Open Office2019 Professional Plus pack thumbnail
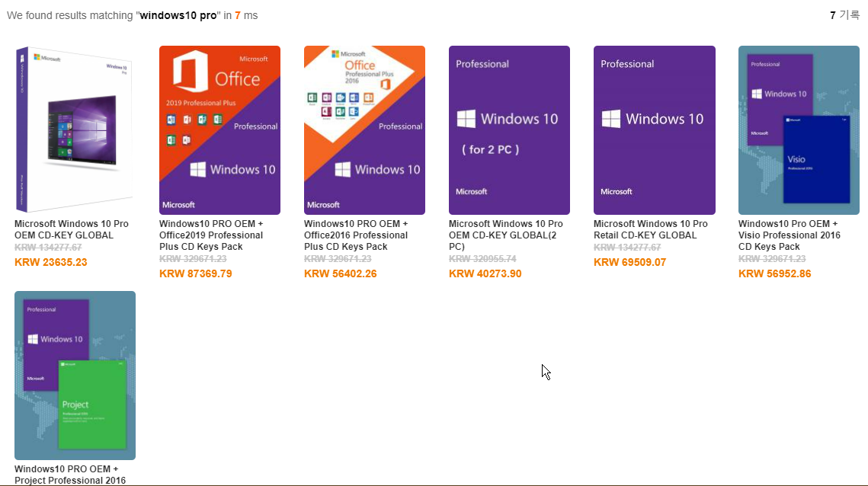This screenshot has height=486, width=868. click(219, 130)
